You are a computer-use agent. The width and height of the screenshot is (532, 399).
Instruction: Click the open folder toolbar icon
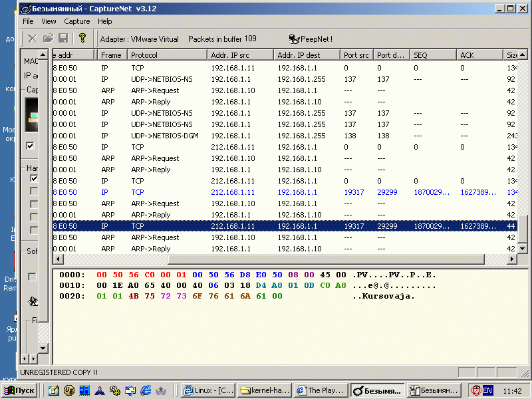click(x=48, y=39)
